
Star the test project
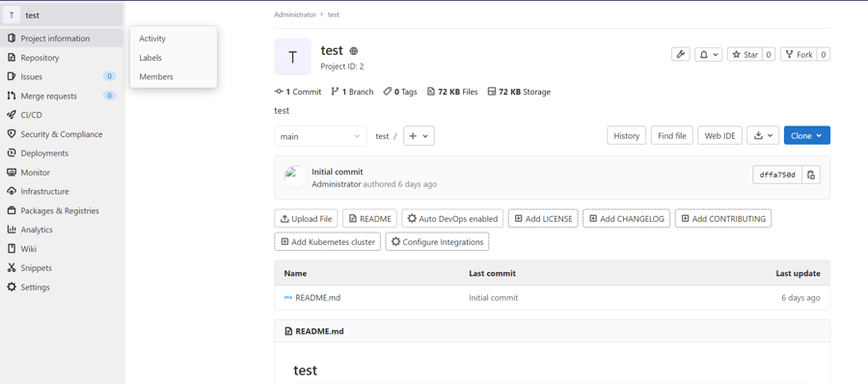coord(745,54)
